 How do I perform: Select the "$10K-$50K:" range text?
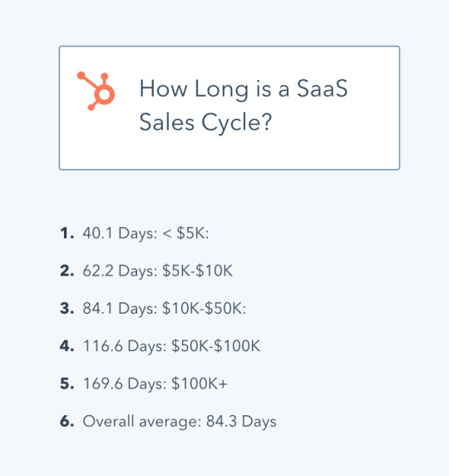(205, 308)
